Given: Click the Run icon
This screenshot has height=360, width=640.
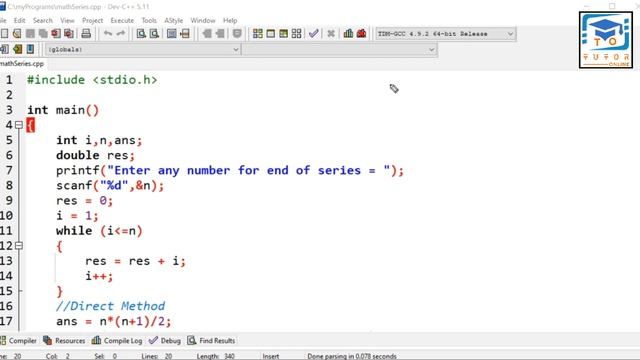Looking at the screenshot, I should click(271, 33).
